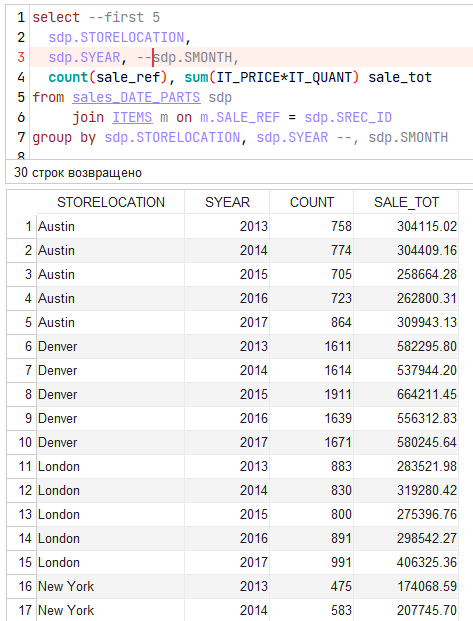Viewport: 473px width, 621px height.
Task: Select the Denver 2015 SALE_TOT cell 664211.45
Action: coord(406,394)
